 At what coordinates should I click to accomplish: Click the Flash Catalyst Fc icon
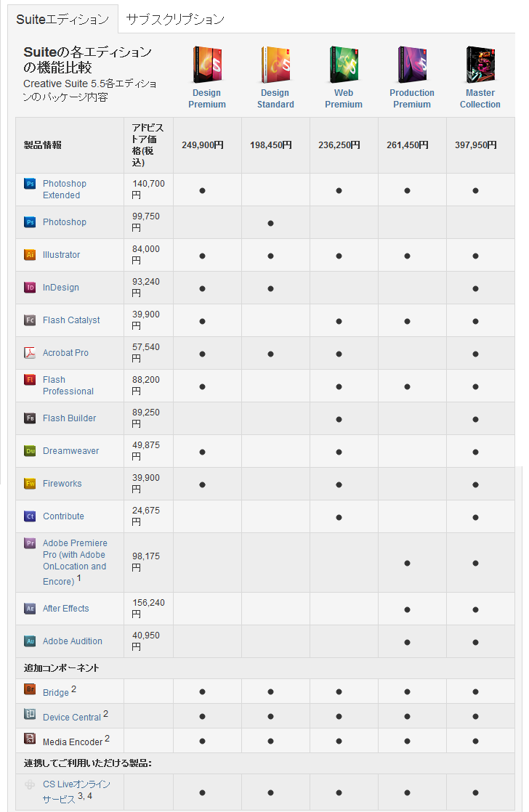pyautogui.click(x=30, y=320)
